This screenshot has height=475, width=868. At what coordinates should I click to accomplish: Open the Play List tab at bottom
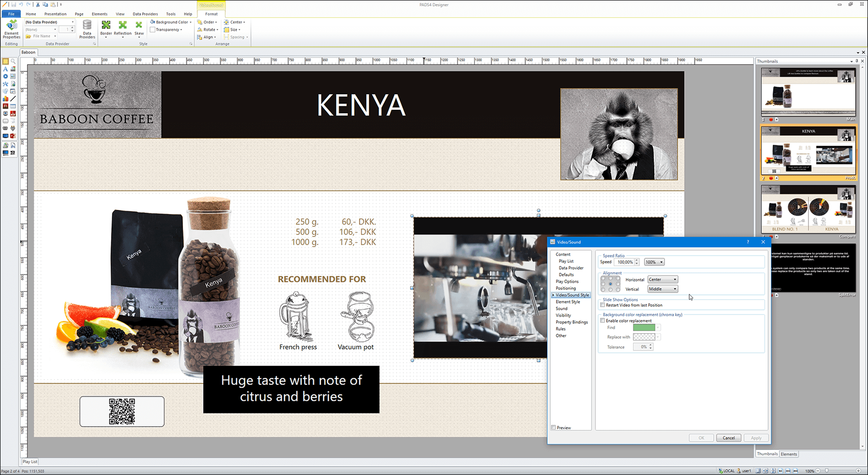tap(30, 462)
